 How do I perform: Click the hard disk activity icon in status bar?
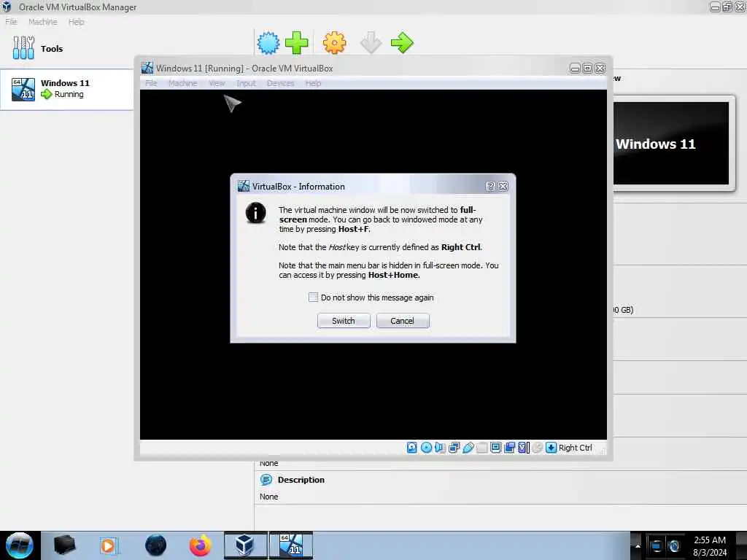(412, 448)
